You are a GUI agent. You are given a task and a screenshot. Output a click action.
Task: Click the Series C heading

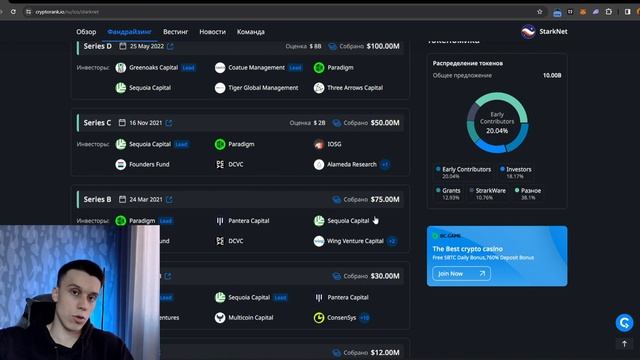pos(97,123)
